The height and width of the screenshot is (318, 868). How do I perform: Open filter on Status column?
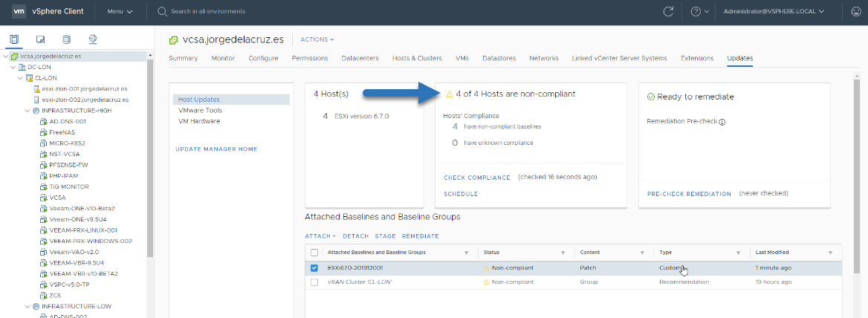point(563,253)
